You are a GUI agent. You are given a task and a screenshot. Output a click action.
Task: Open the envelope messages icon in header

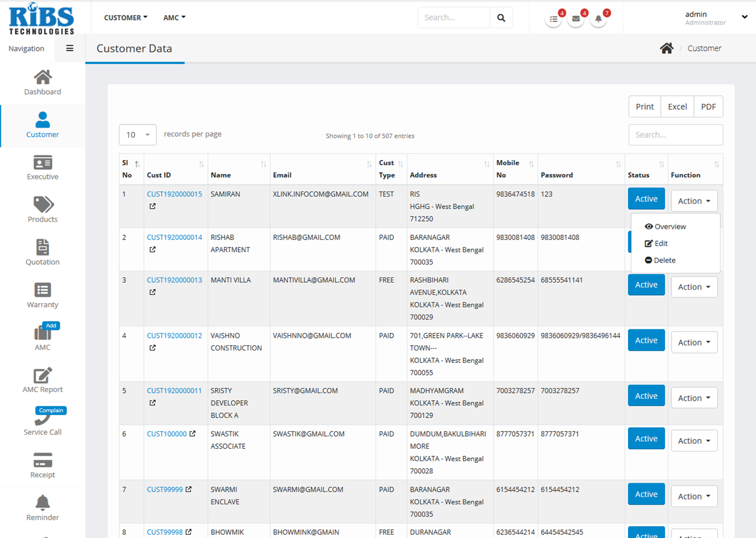point(576,19)
